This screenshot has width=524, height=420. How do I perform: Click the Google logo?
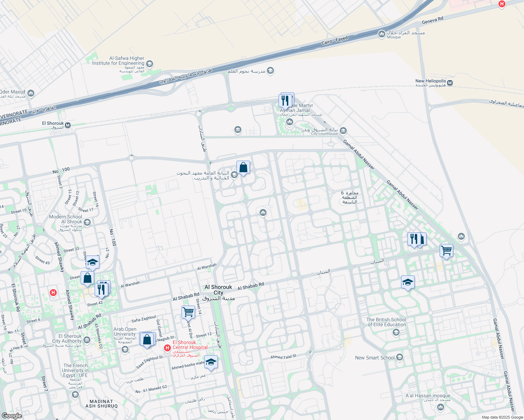[12, 415]
